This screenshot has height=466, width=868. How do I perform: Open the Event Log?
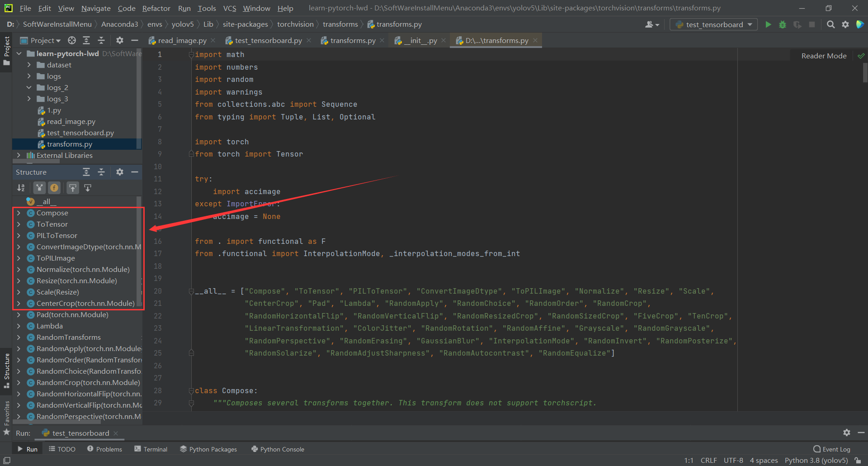pyautogui.click(x=832, y=449)
